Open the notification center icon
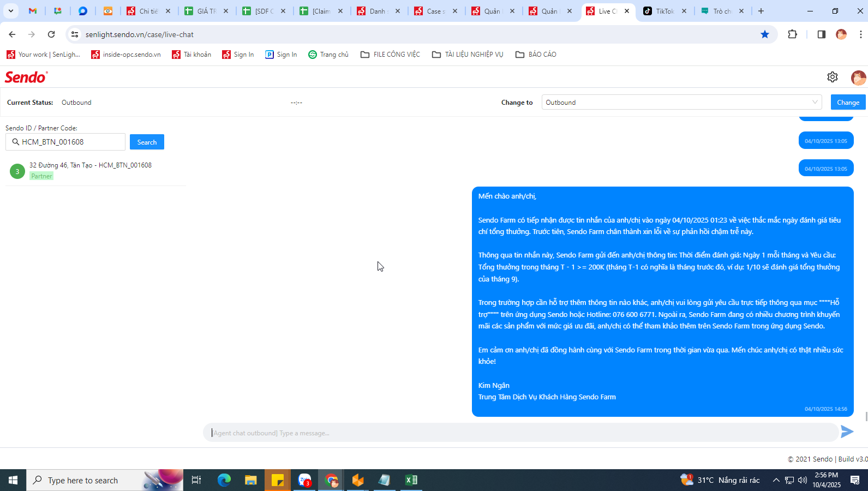Image resolution: width=868 pixels, height=491 pixels. click(855, 480)
